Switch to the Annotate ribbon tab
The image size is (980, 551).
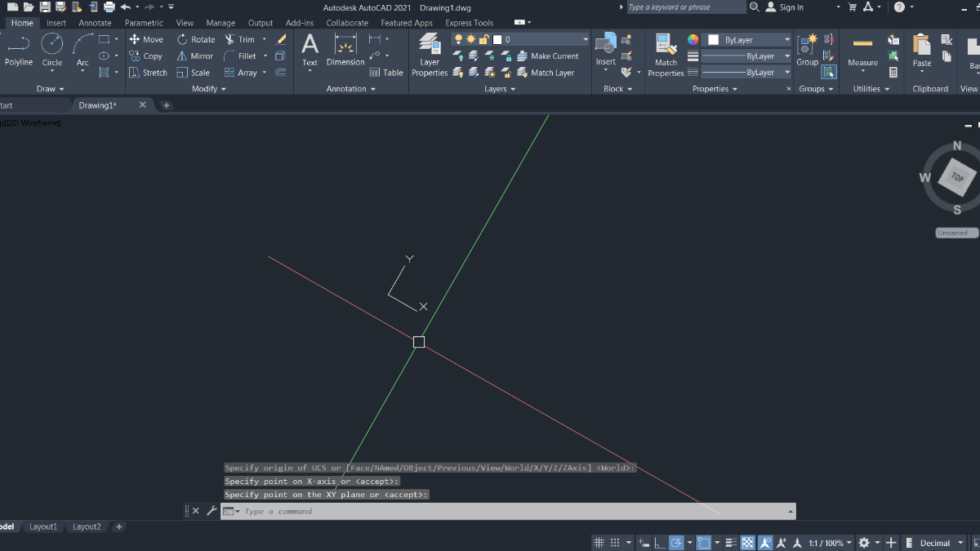tap(95, 23)
